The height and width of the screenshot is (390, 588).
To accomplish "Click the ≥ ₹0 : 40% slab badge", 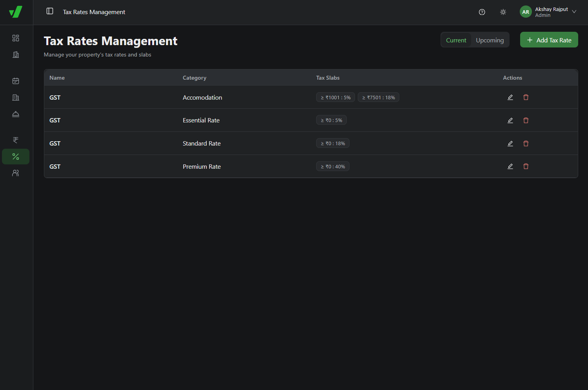I will [333, 166].
